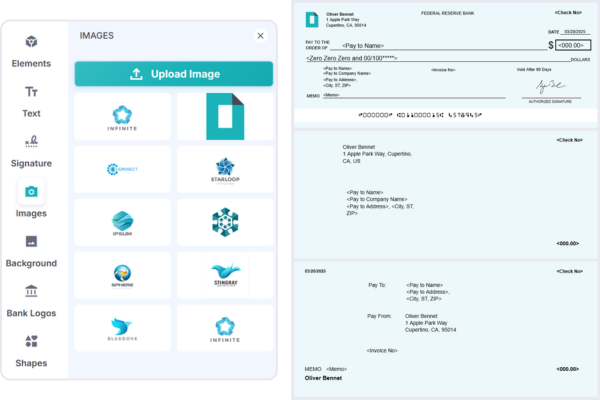Select the bold Oliver Bennet name at bottom

pyautogui.click(x=323, y=378)
